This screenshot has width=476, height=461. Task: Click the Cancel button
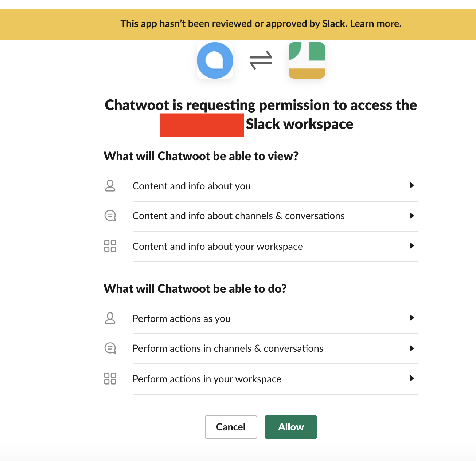point(231,427)
